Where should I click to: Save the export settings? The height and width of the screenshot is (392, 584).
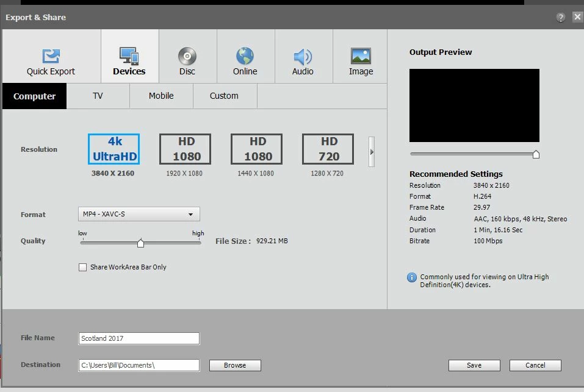tap(474, 365)
